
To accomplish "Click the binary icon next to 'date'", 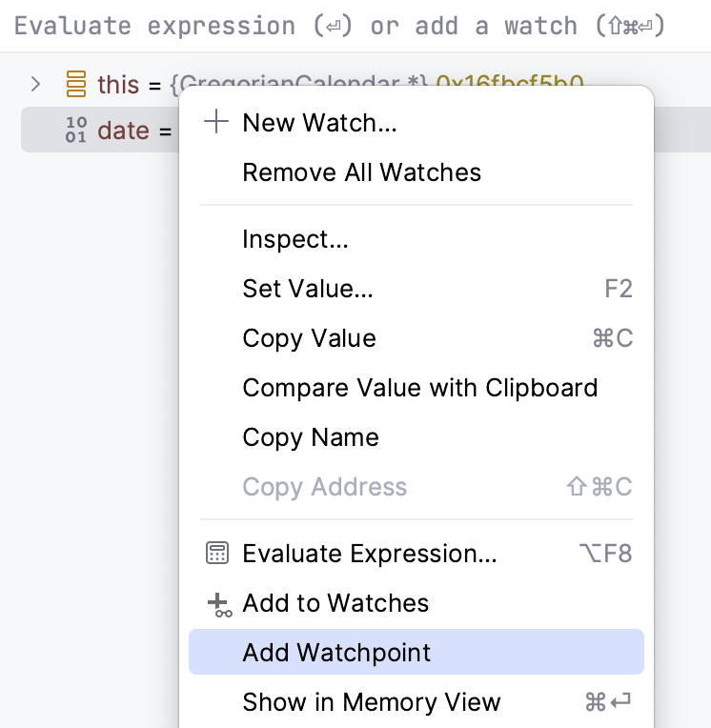I will (x=76, y=131).
